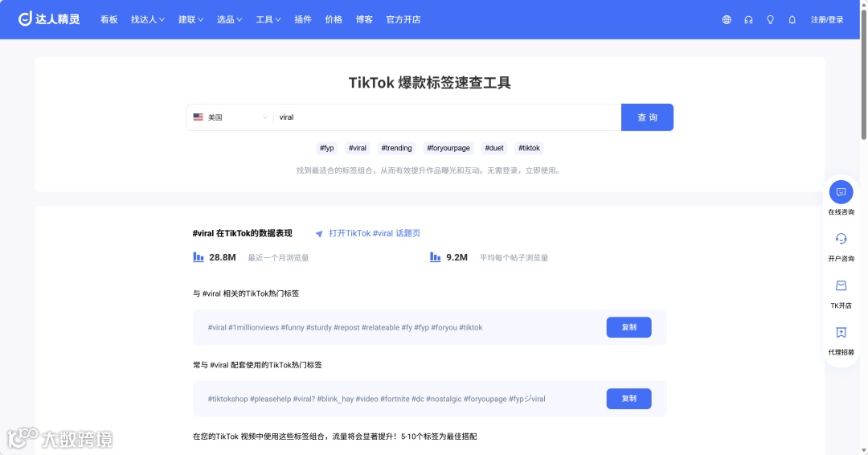Select the #viral suggestion tag
The width and height of the screenshot is (868, 455).
click(x=358, y=148)
